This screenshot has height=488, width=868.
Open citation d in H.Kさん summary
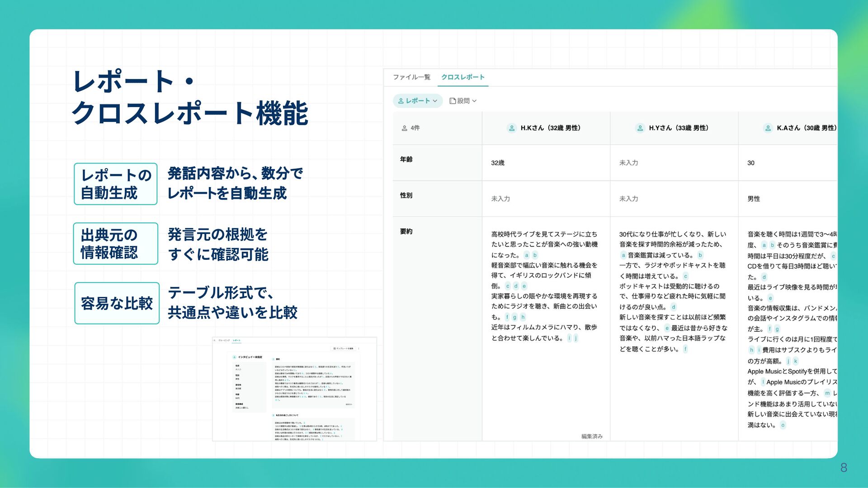(x=516, y=286)
